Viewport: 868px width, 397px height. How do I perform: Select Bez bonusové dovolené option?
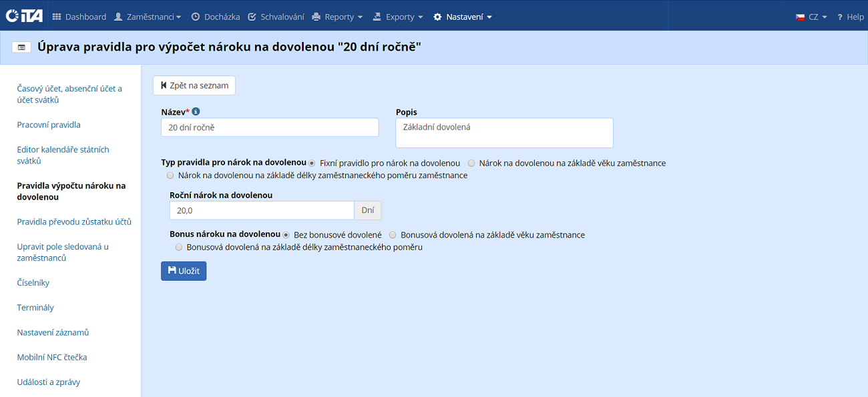pos(286,235)
